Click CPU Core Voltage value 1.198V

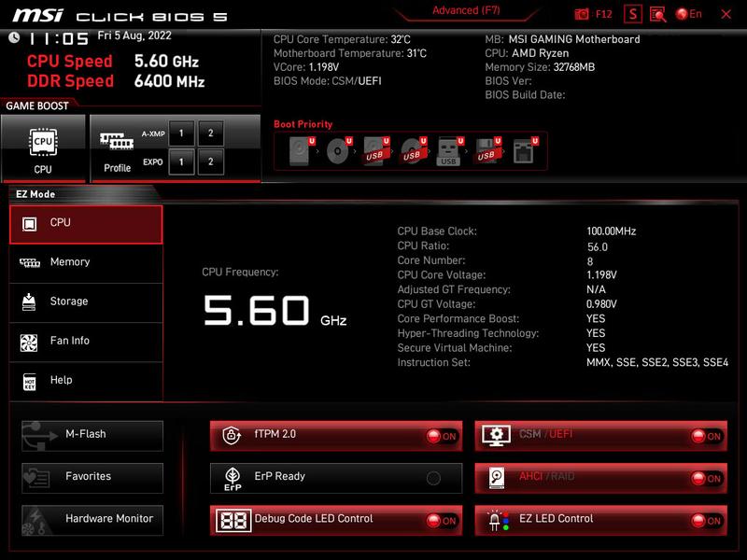(x=601, y=274)
